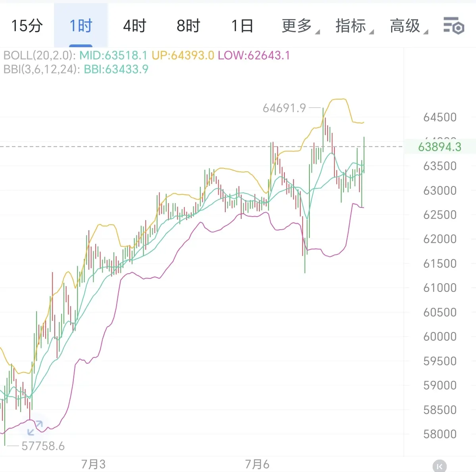This screenshot has height=472, width=476.
Task: Click the 64691.9 high price marker
Action: click(x=284, y=108)
